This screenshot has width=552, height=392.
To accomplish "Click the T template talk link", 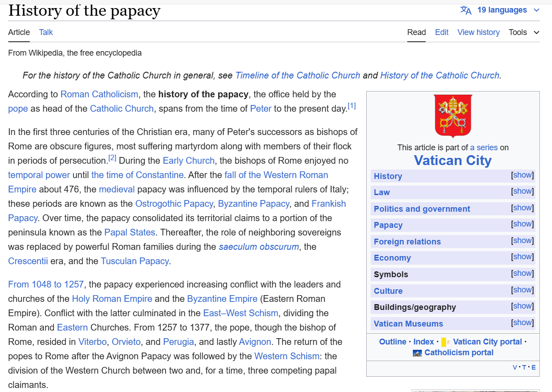I will [x=524, y=368].
